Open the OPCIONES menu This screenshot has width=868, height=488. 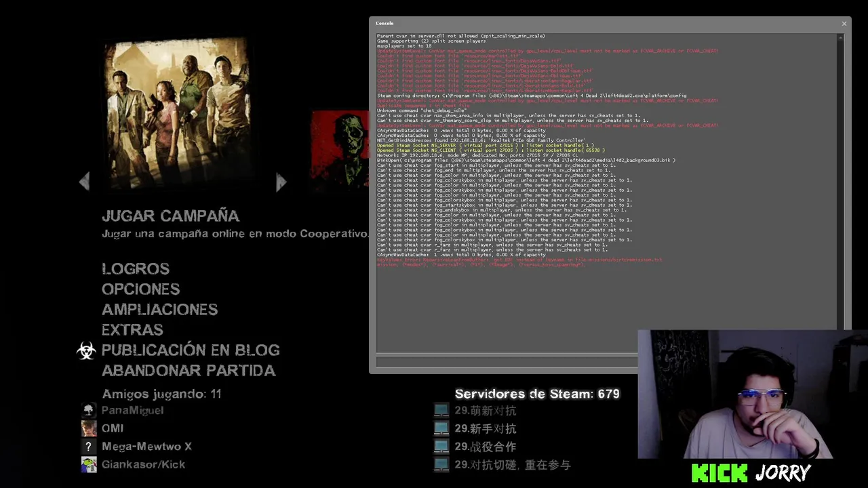(141, 289)
